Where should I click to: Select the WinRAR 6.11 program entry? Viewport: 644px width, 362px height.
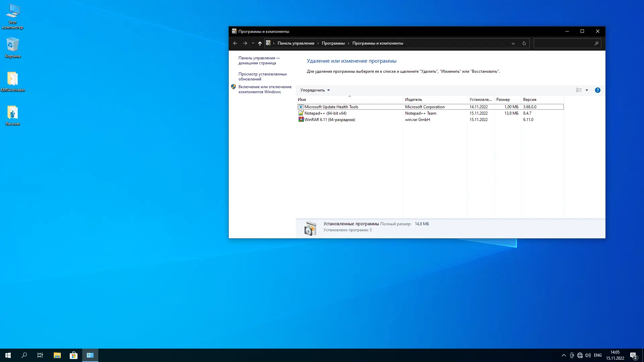(x=329, y=120)
